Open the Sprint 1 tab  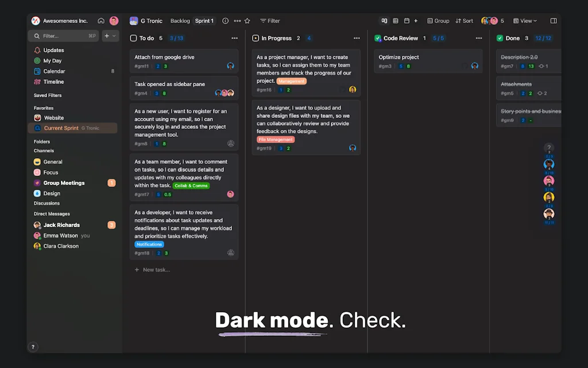(204, 20)
